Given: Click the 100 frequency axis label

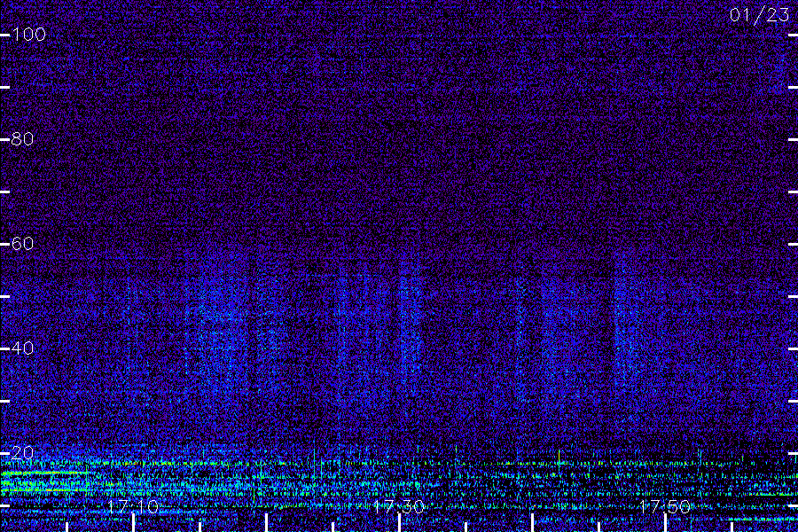Looking at the screenshot, I should [x=28, y=35].
